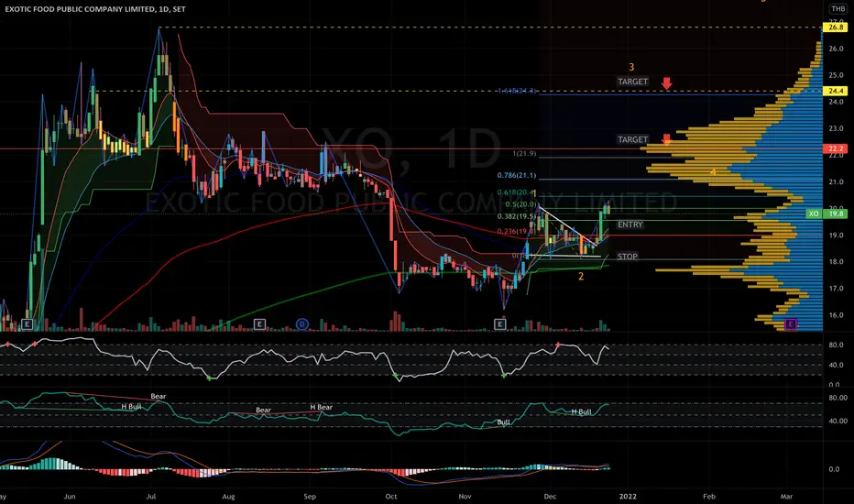Click the yellow 24.4 price label

click(836, 91)
